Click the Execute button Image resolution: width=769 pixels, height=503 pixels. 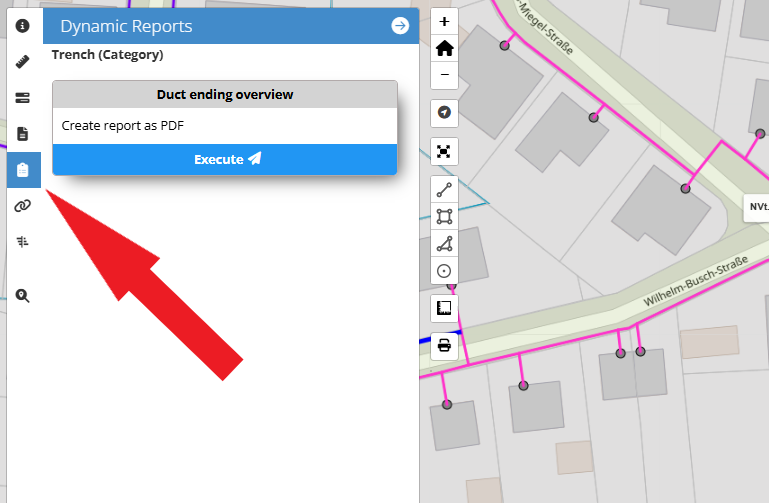pos(225,159)
